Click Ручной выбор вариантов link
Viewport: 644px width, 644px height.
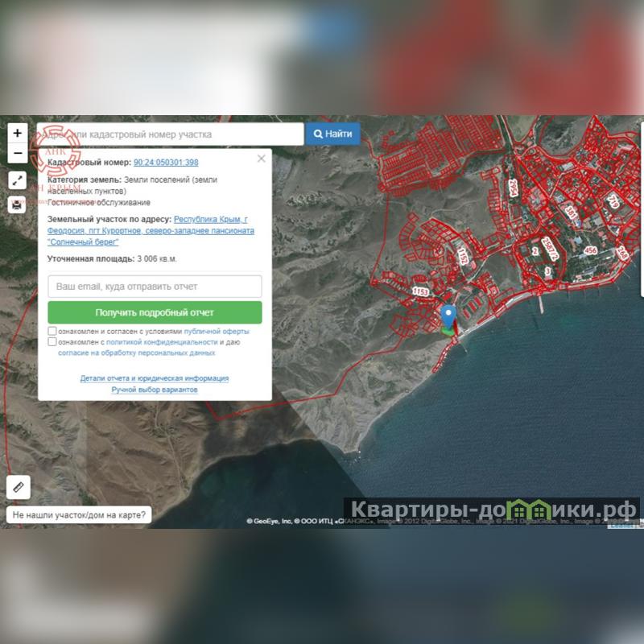(155, 390)
